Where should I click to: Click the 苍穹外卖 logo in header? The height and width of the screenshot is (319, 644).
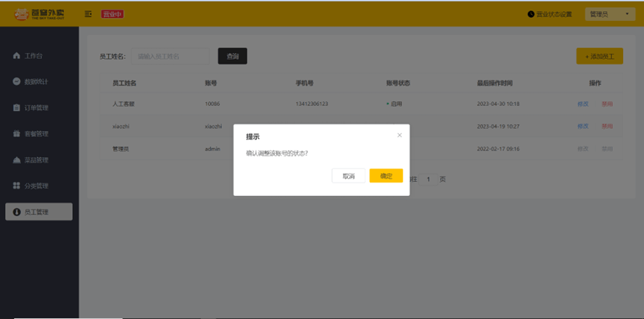pyautogui.click(x=39, y=14)
